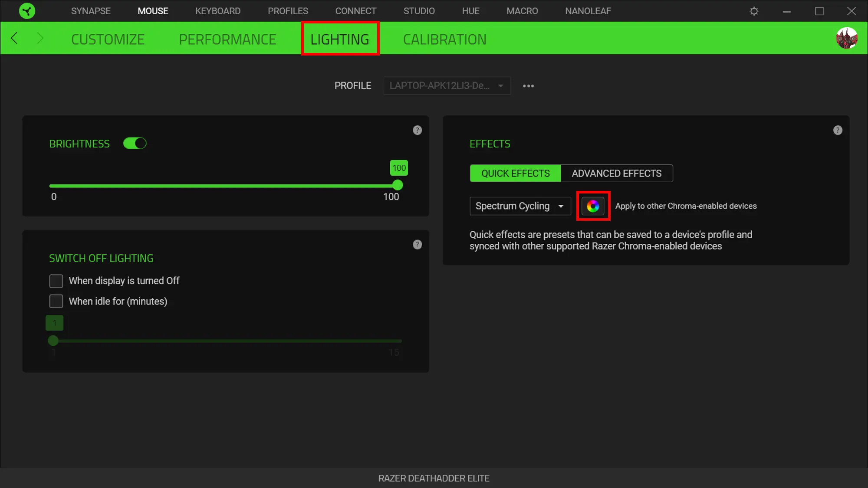Check 'When display is turned Off'
This screenshot has width=868, height=488.
pyautogui.click(x=56, y=281)
